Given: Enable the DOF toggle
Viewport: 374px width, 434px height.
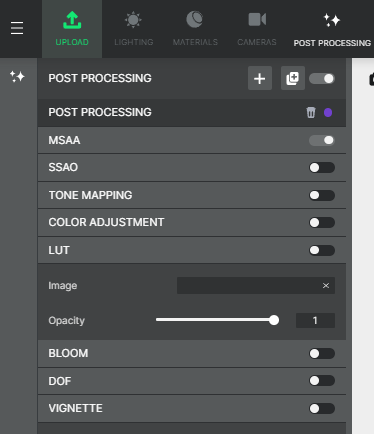Looking at the screenshot, I should click(x=322, y=381).
